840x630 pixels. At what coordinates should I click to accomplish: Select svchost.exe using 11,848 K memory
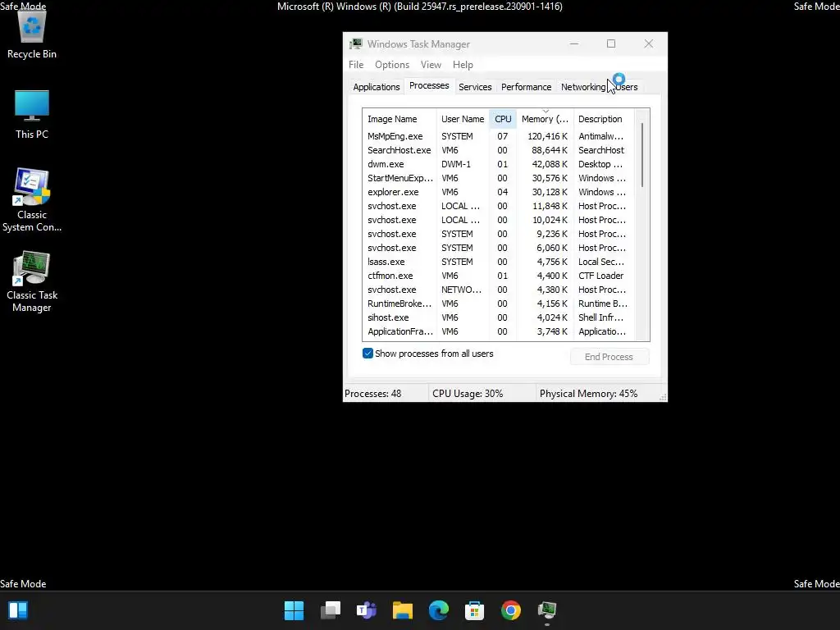(x=498, y=206)
